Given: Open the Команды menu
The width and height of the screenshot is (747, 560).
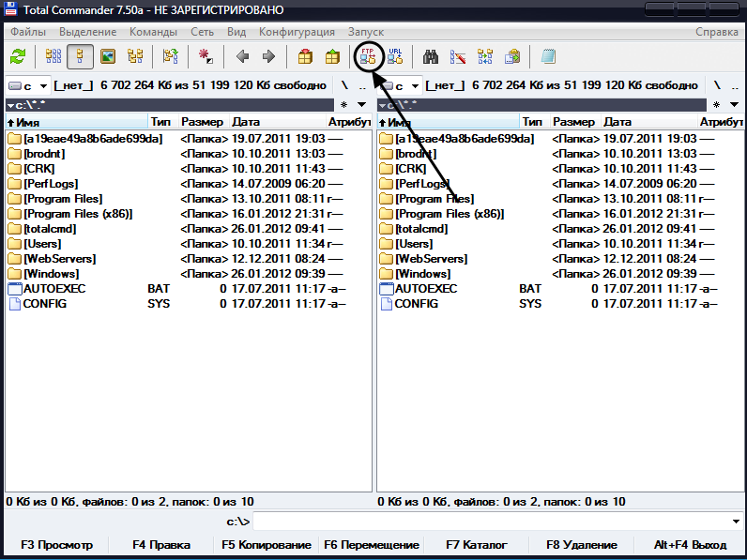Looking at the screenshot, I should tap(153, 32).
